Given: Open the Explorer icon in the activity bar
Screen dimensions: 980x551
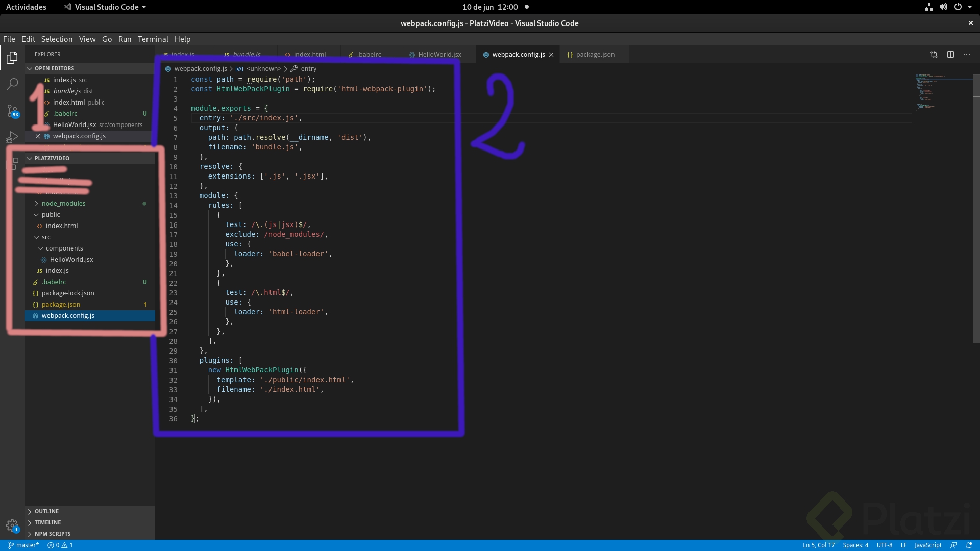Looking at the screenshot, I should point(12,58).
